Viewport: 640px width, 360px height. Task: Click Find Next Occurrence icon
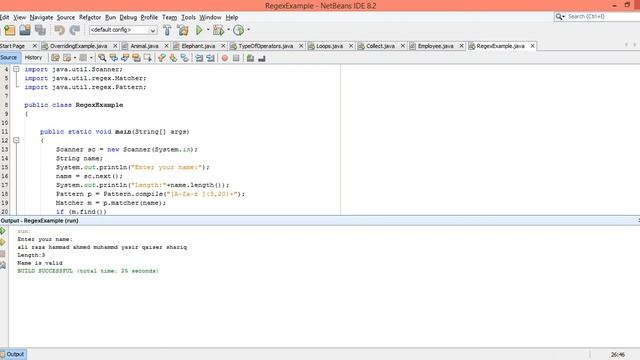(125, 58)
